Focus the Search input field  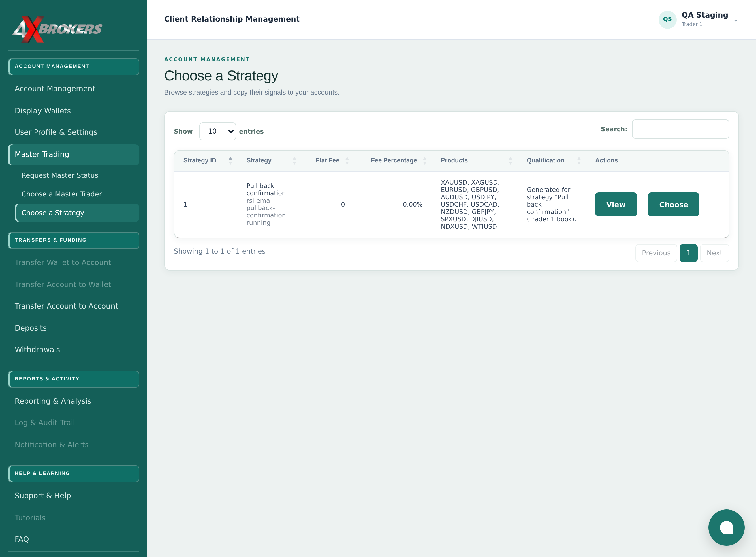pos(680,129)
